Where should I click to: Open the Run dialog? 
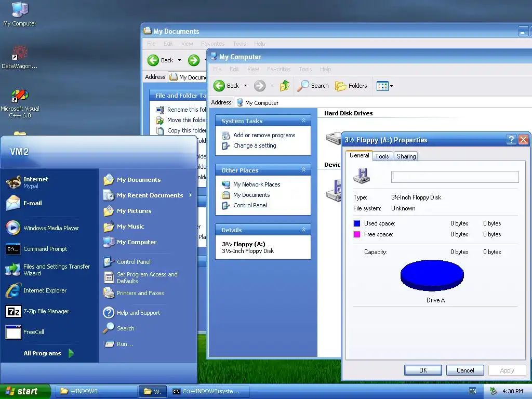point(118,344)
